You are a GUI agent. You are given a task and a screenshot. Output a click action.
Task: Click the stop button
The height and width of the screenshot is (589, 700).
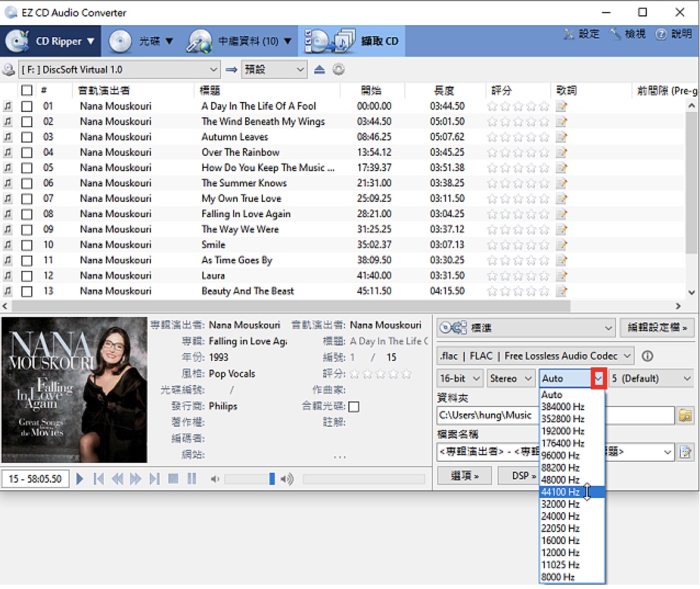[173, 479]
